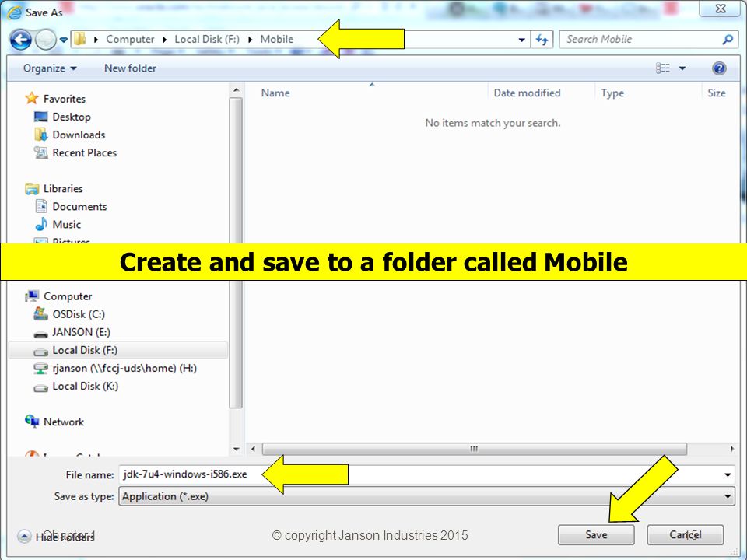Open the Local Disk (K:) drive
Image resolution: width=747 pixels, height=560 pixels.
[x=86, y=387]
